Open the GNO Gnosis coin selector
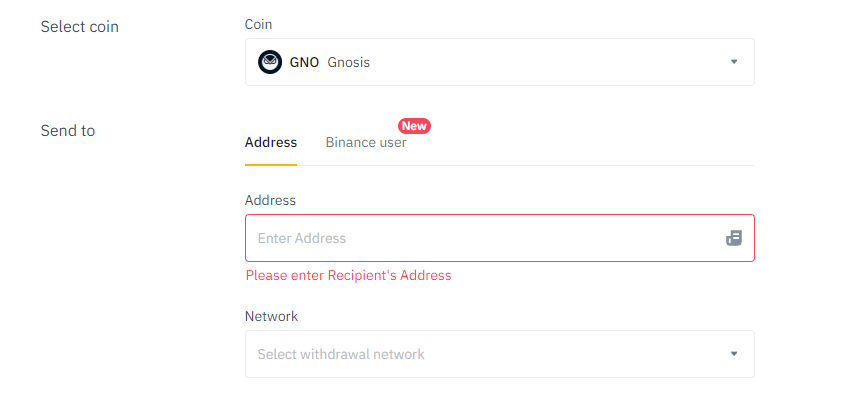This screenshot has height=393, width=844. 500,62
